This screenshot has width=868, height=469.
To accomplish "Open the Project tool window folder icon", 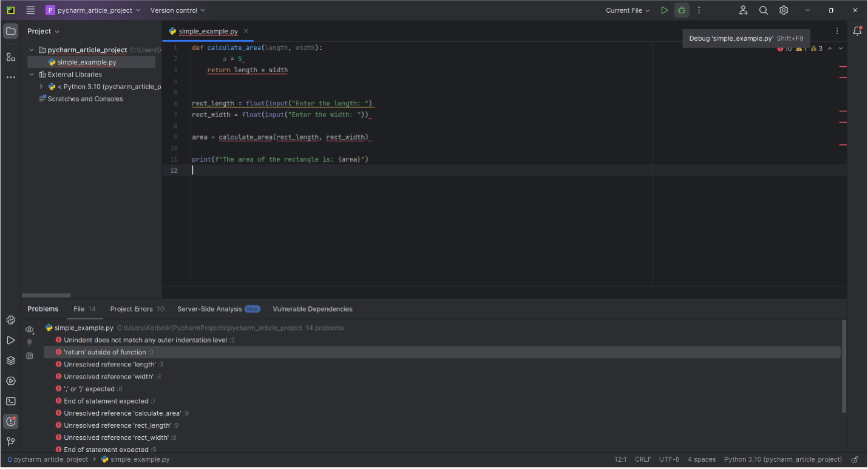I will 10,31.
